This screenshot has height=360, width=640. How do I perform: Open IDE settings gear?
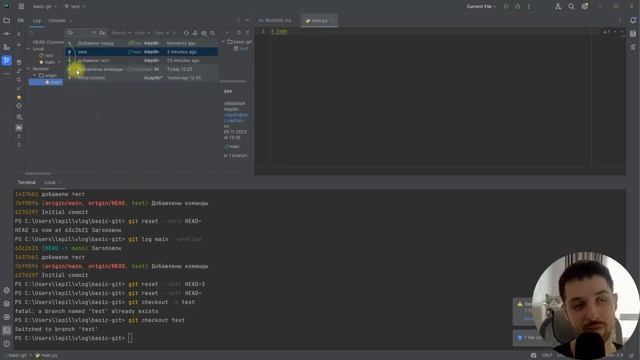585,7
